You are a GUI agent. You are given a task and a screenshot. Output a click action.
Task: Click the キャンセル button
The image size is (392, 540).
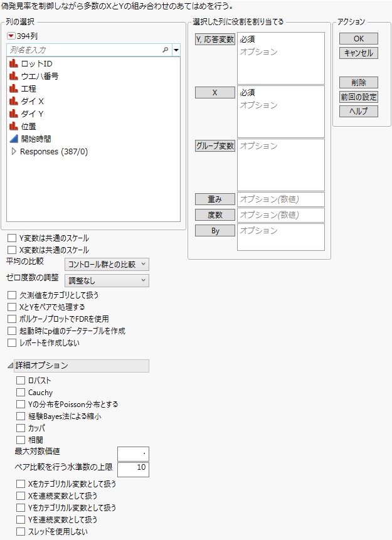pos(359,53)
